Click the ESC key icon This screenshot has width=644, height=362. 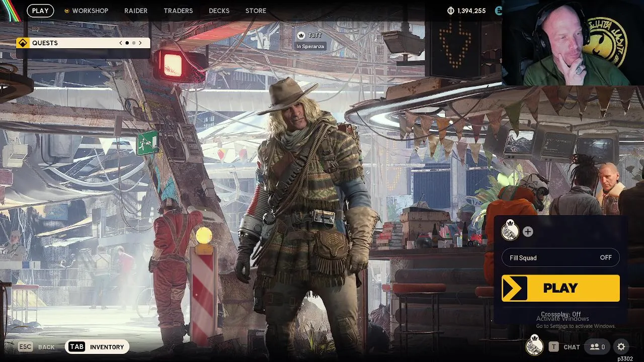26,346
